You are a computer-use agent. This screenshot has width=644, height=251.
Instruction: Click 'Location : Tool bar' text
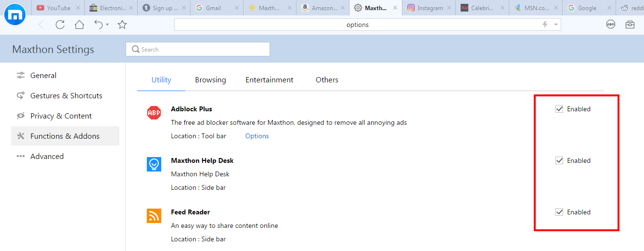[x=198, y=136]
